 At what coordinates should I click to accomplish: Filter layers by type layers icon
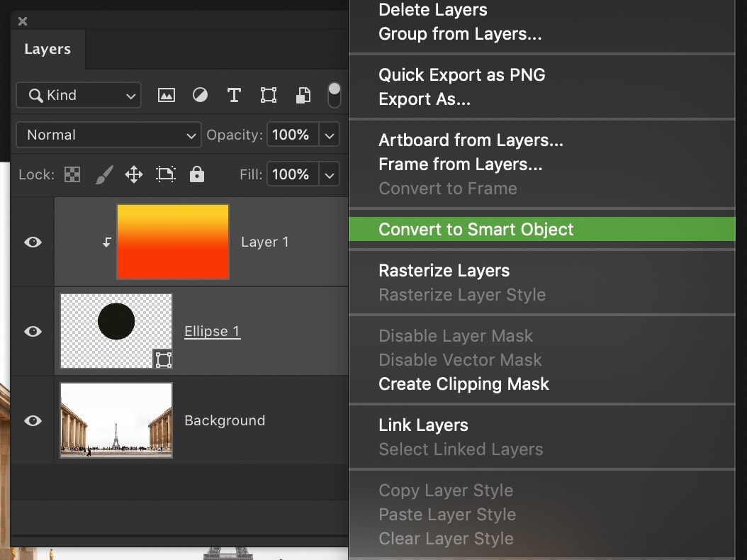(x=234, y=94)
